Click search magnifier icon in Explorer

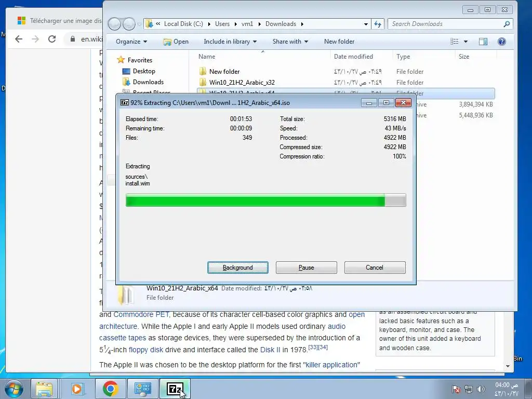[507, 24]
